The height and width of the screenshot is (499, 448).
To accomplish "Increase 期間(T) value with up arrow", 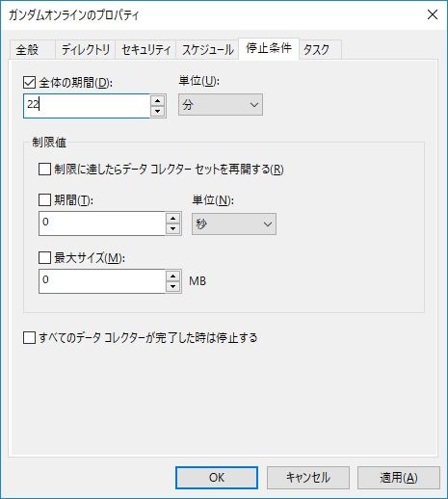I will pos(172,219).
